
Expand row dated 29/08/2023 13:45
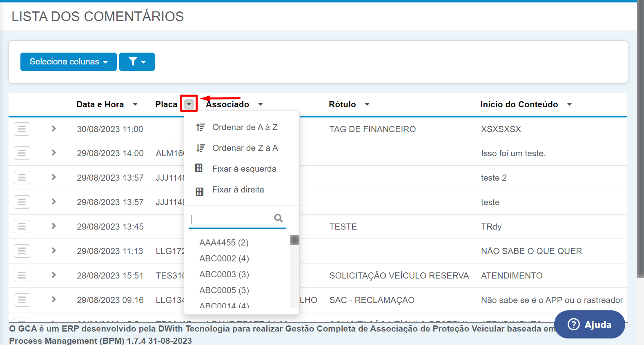(53, 226)
